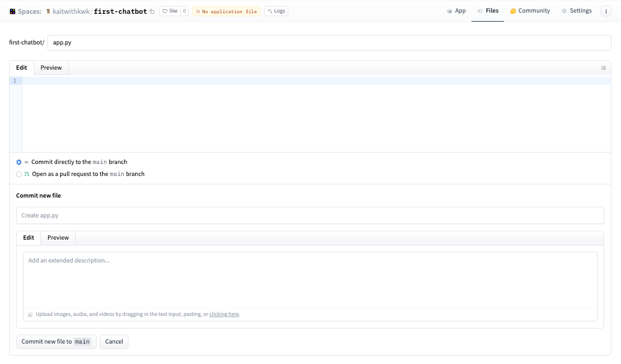The image size is (621, 364).
Task: Click the first-chatbot/ path prefix
Action: [x=26, y=43]
